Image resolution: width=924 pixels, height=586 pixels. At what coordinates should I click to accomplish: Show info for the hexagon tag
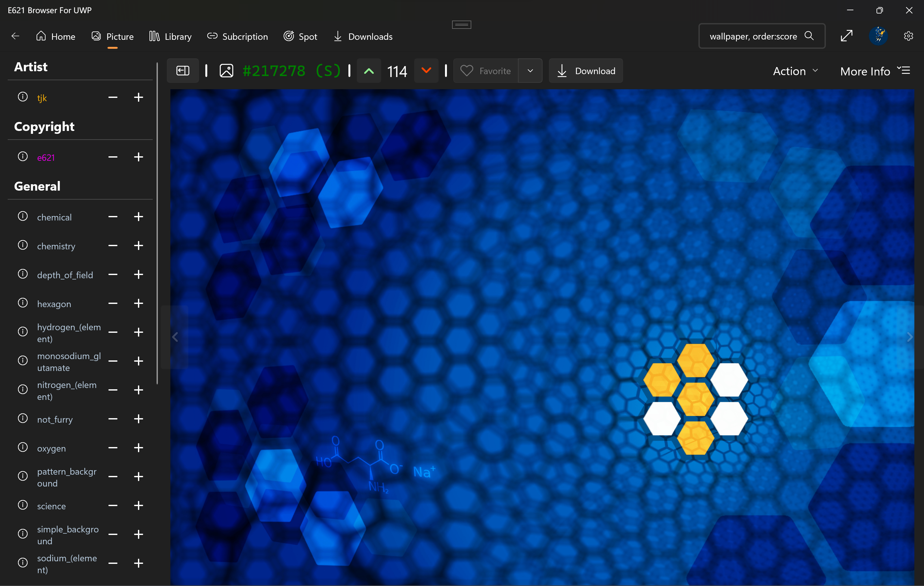[23, 303]
